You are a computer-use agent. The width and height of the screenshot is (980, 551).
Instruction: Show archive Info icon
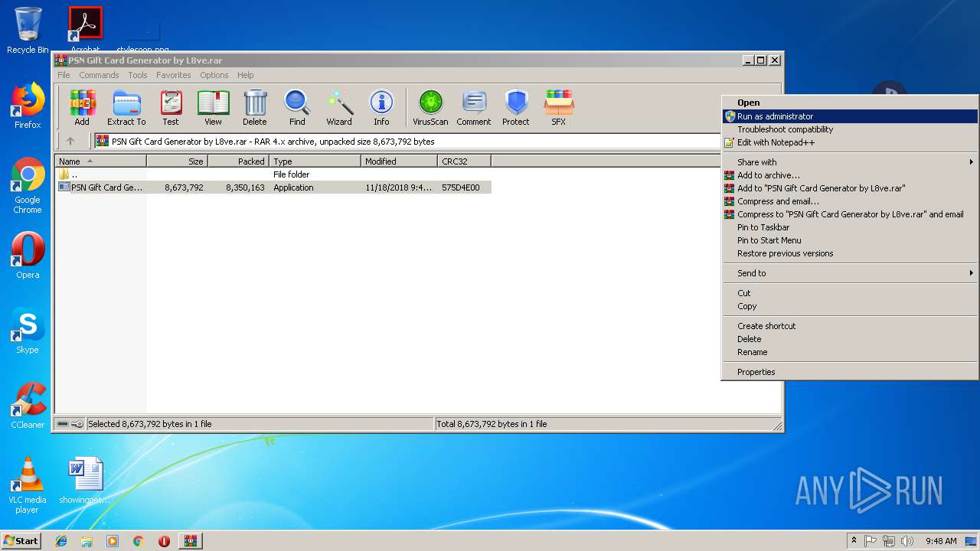pos(381,107)
